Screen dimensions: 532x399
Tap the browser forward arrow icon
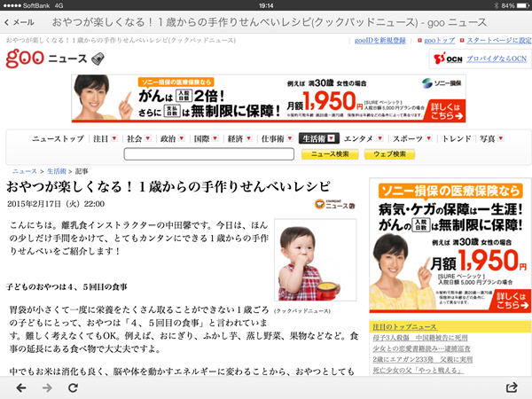(47, 387)
